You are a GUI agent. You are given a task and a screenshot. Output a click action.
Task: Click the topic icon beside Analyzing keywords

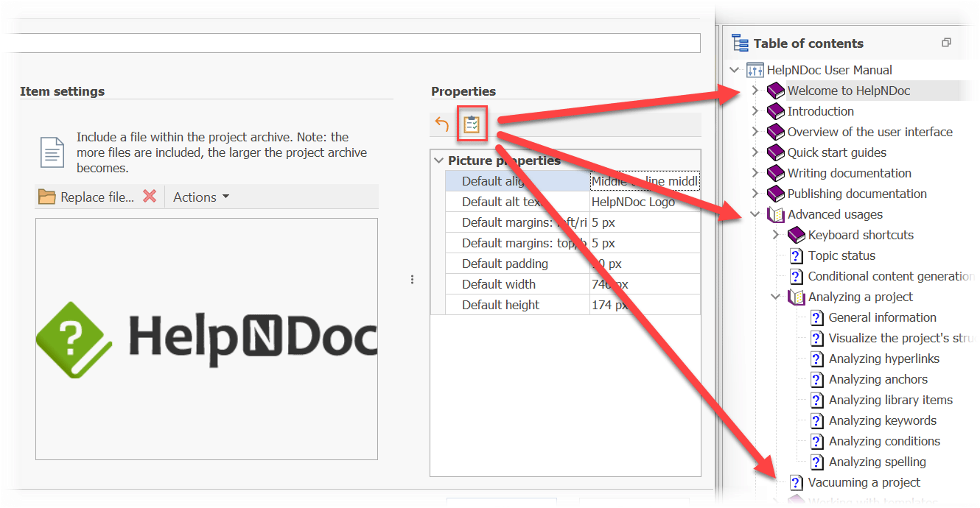[x=817, y=420]
